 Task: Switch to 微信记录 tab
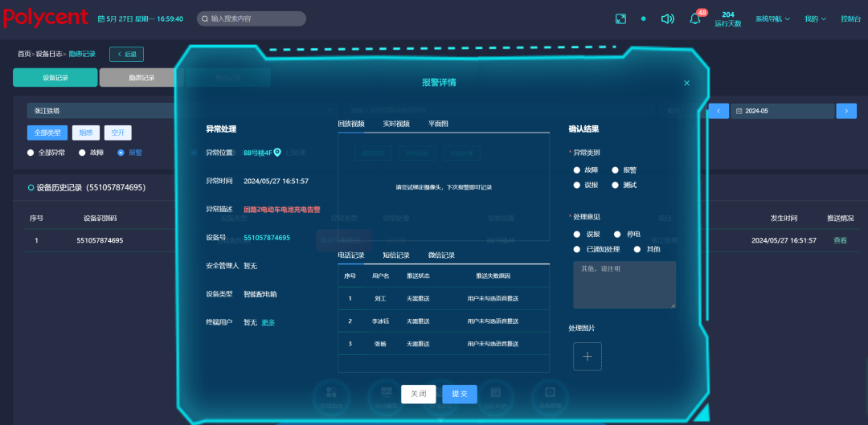(441, 255)
